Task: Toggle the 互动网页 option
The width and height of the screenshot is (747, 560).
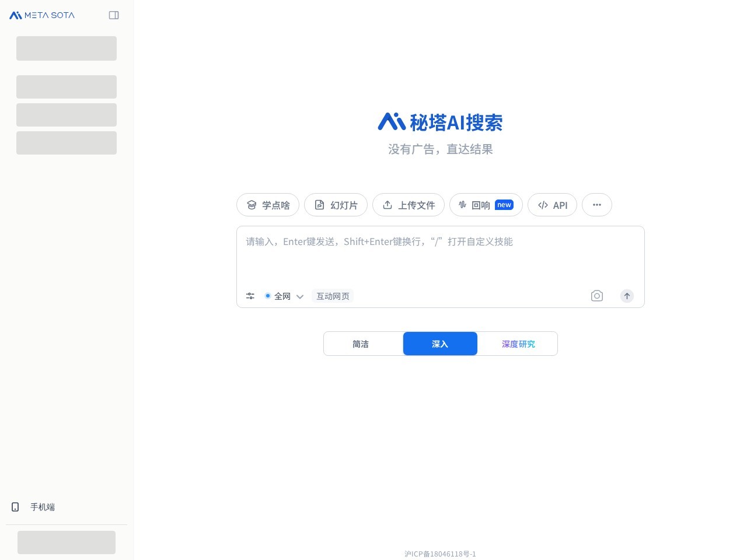Action: [333, 296]
